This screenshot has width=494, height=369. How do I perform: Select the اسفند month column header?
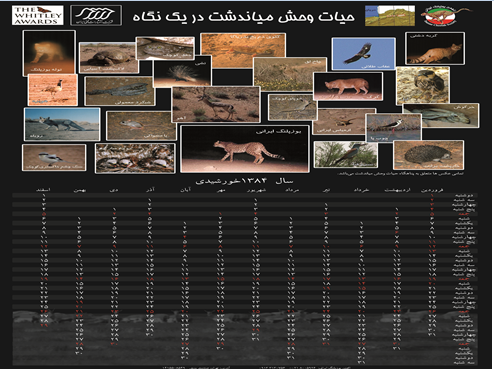point(44,190)
